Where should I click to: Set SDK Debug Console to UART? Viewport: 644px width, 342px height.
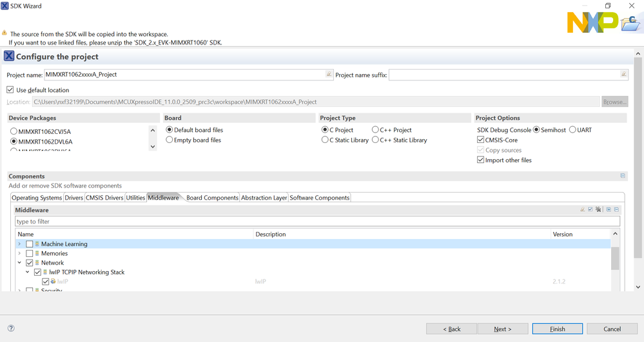(x=572, y=129)
